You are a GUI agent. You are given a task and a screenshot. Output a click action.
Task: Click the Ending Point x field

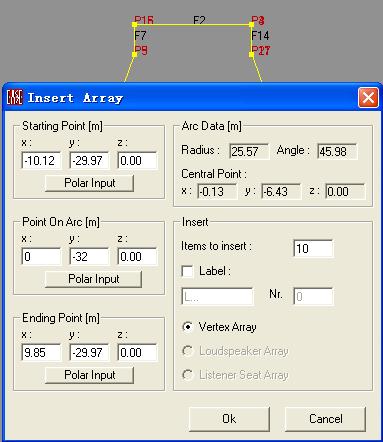[41, 353]
